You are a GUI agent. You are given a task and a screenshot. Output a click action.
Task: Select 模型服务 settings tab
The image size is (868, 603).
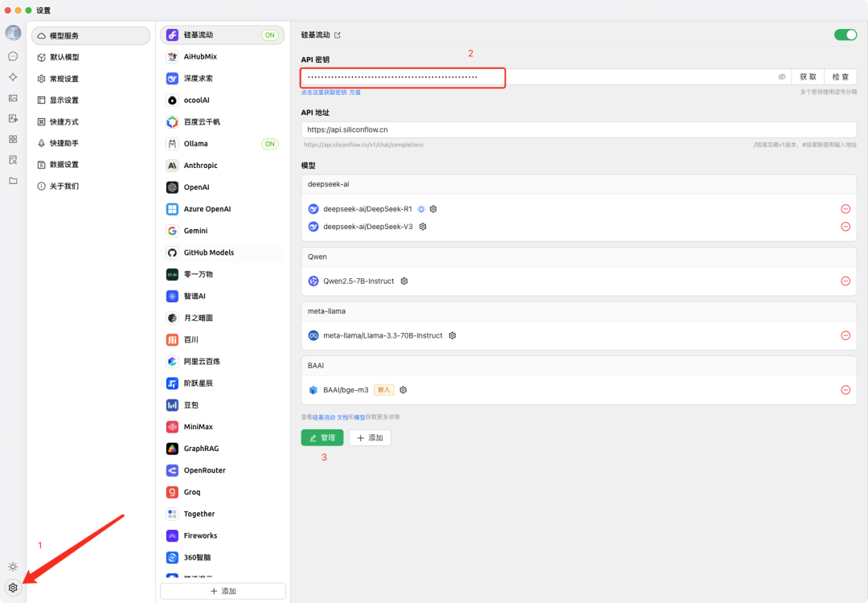(91, 35)
